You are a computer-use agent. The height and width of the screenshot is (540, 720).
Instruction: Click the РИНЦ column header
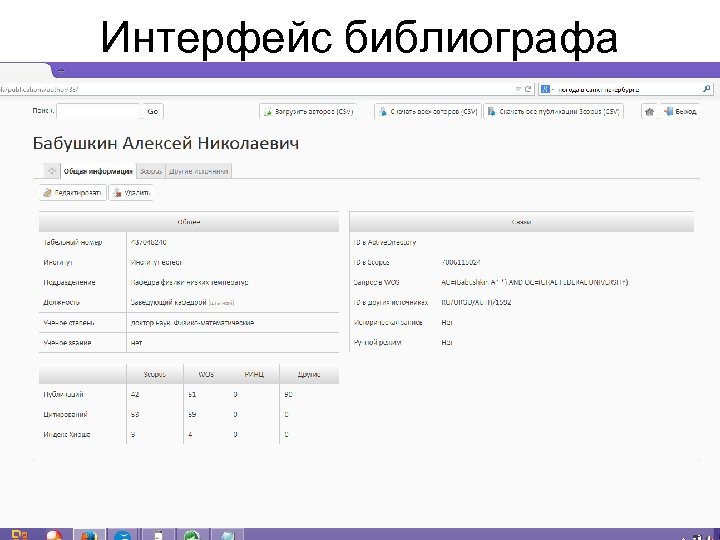coord(254,374)
